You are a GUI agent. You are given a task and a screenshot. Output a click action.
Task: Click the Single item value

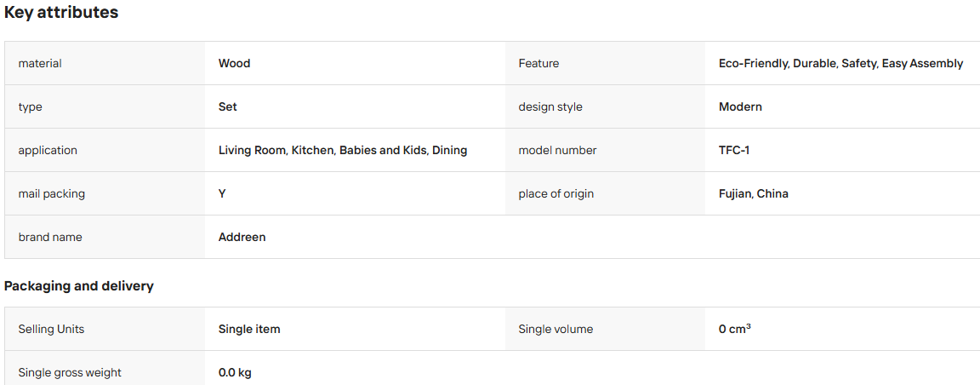point(249,330)
